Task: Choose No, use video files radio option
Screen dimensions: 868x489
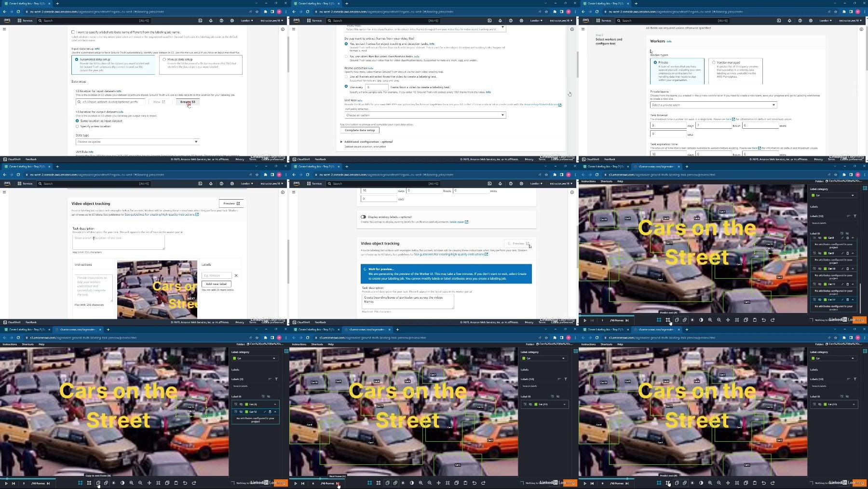Action: pos(346,56)
